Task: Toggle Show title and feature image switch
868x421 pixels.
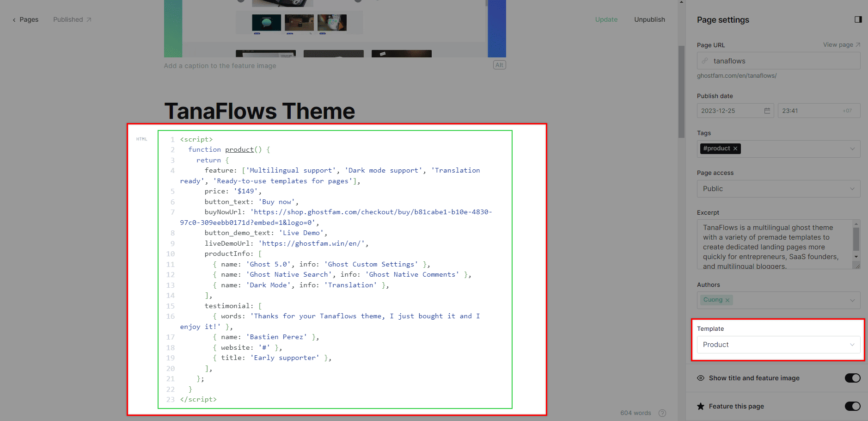Action: point(852,378)
